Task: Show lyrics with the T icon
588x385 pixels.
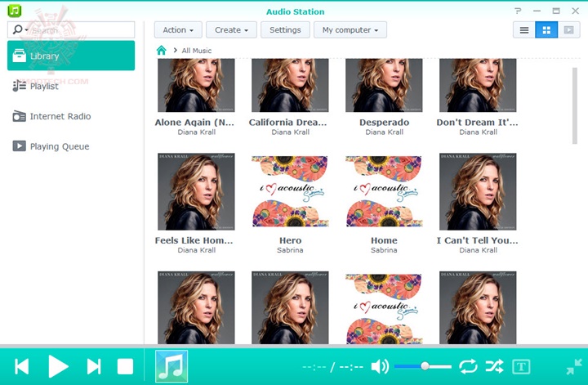Action: click(x=521, y=367)
